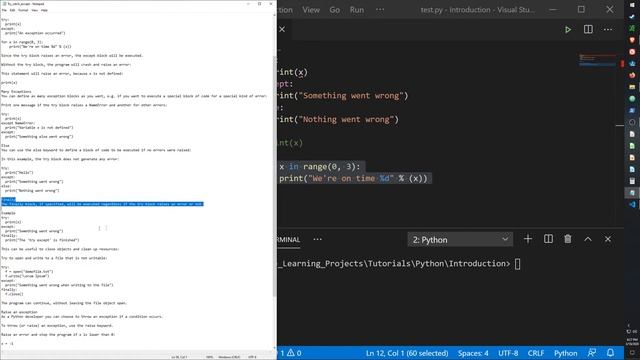Open the Help menu in Notepad
640x360 pixels.
click(44, 10)
